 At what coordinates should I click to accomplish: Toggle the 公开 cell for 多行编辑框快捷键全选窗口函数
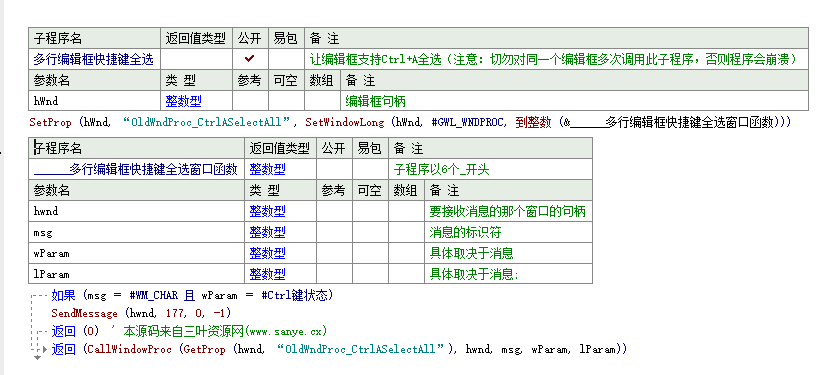point(334,169)
